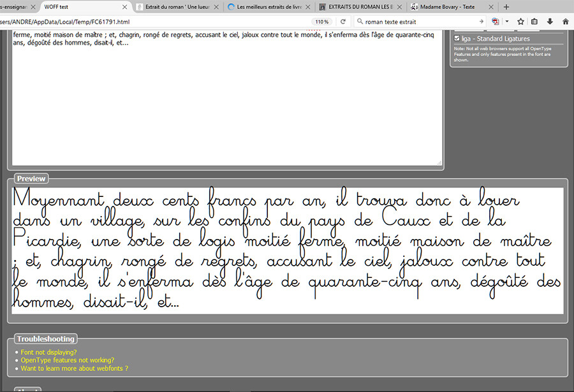
Task: Open the 'Font not displaying?' link
Action: 48,352
